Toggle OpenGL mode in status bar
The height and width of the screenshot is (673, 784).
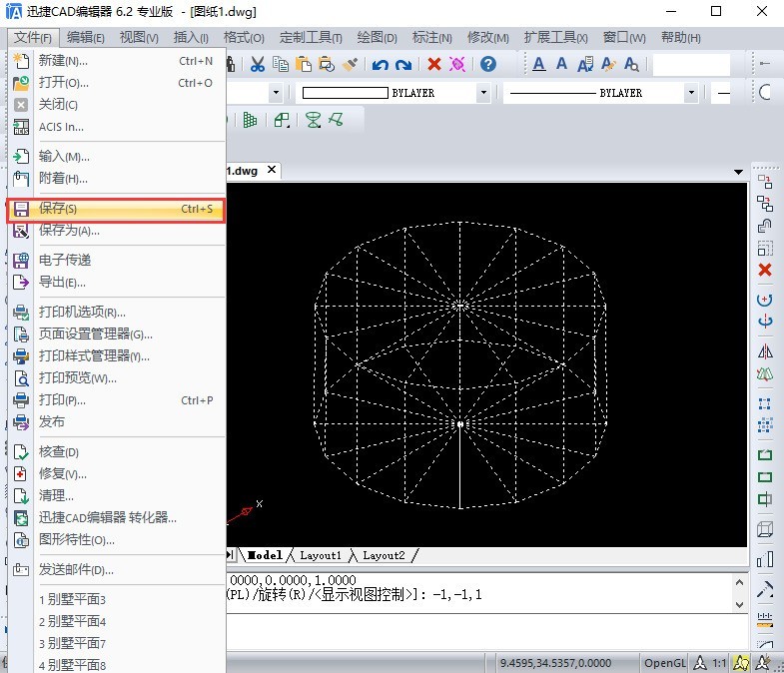tap(664, 662)
